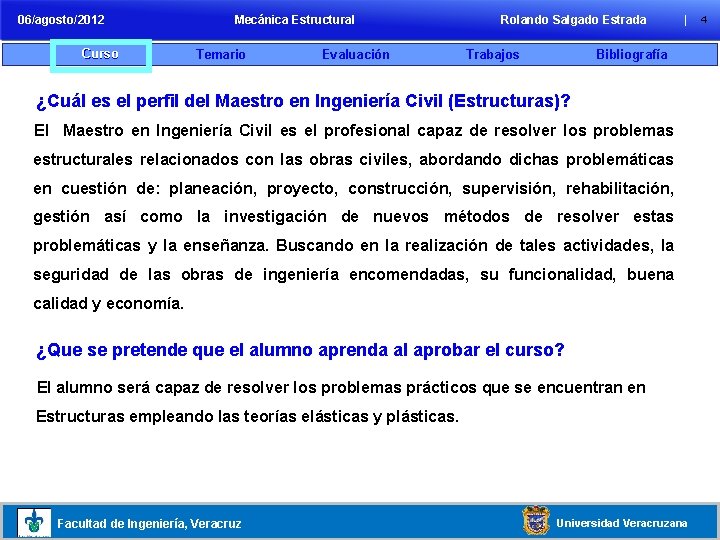Image resolution: width=720 pixels, height=540 pixels.
Task: Click the author name Rolando Salgado Estrada
Action: pos(573,20)
